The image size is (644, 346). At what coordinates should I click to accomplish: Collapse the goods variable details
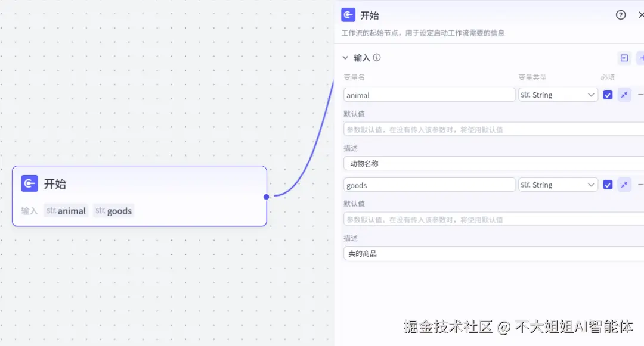click(624, 185)
